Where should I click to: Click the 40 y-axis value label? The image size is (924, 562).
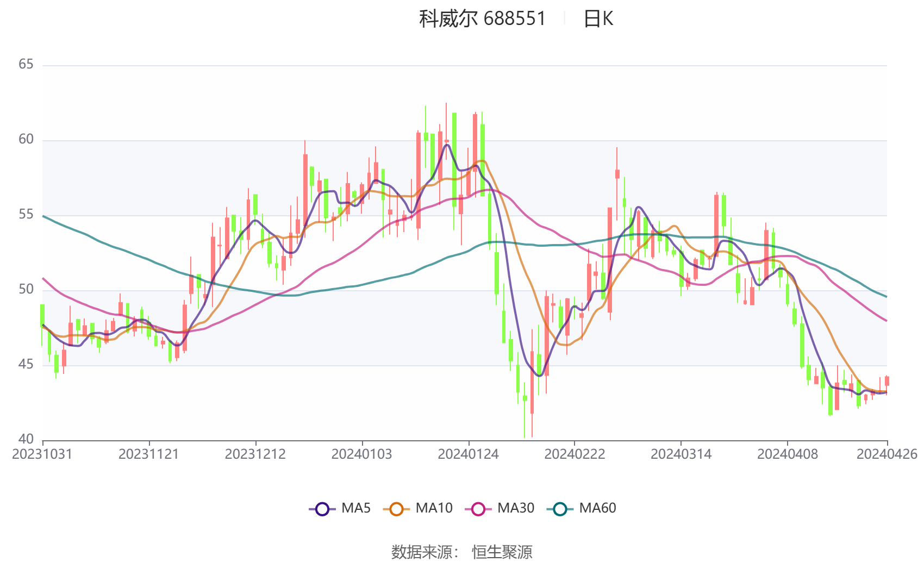[26, 439]
